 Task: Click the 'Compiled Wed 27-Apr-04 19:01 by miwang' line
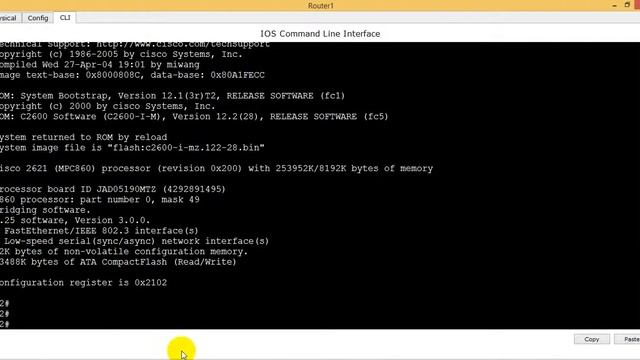tap(100, 64)
